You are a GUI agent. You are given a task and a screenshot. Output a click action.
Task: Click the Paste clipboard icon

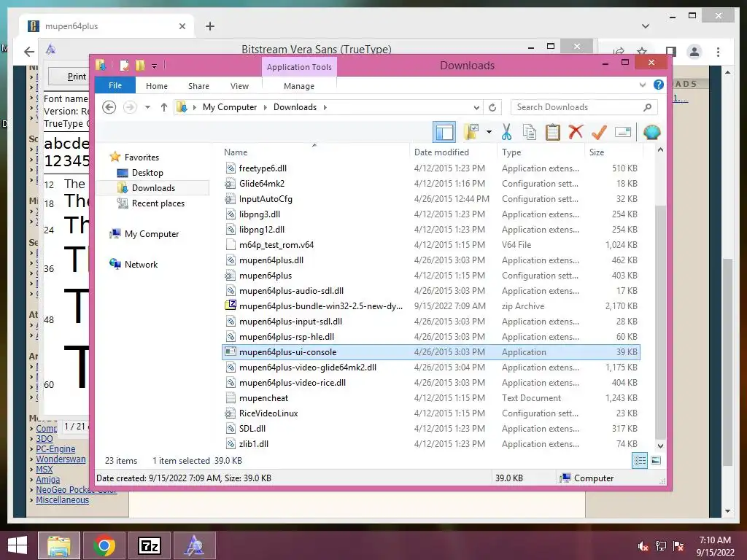coord(553,132)
